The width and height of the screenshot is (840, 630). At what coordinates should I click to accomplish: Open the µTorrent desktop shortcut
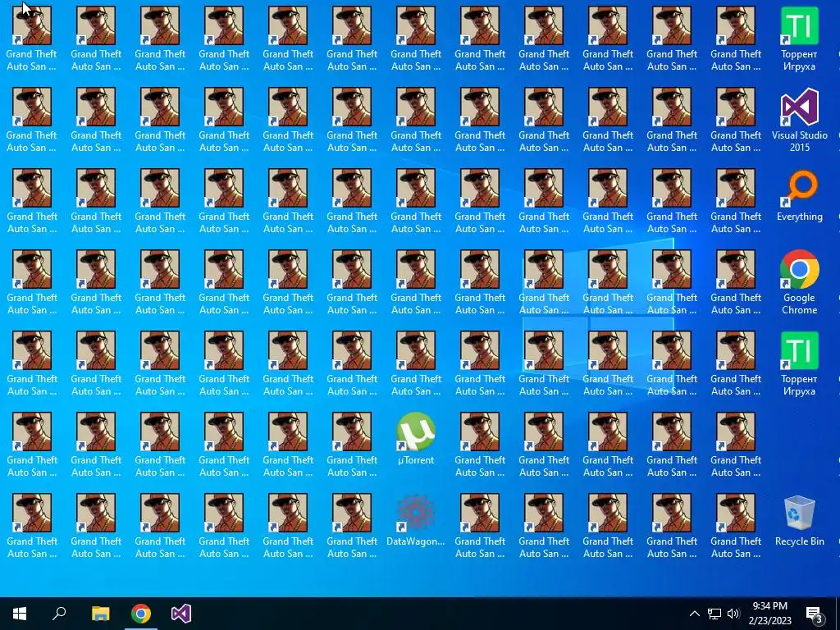(x=416, y=438)
